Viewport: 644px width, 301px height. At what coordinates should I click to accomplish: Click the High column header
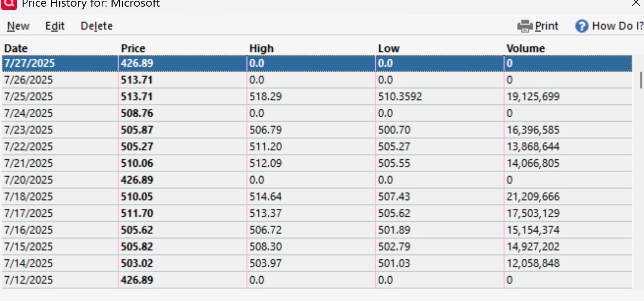click(x=262, y=48)
